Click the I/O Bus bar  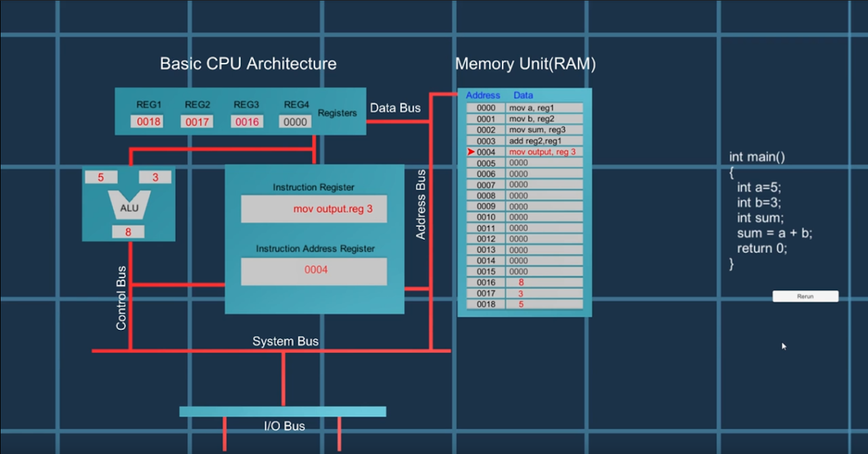[x=283, y=411]
